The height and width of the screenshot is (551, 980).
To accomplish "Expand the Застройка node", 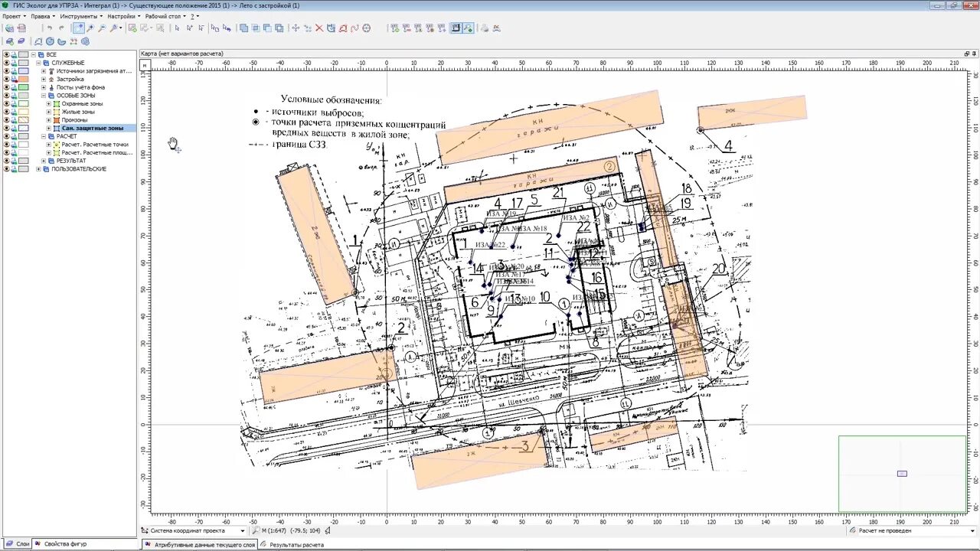I will click(x=44, y=79).
